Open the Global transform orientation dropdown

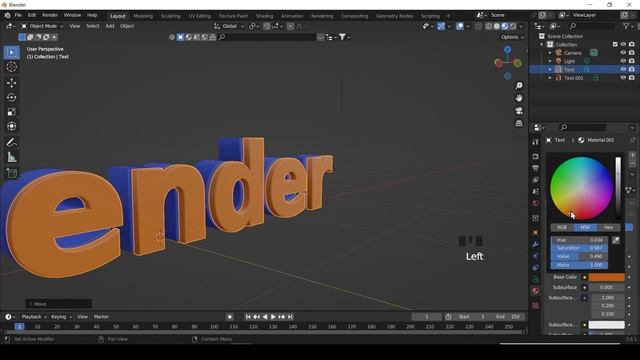(229, 26)
